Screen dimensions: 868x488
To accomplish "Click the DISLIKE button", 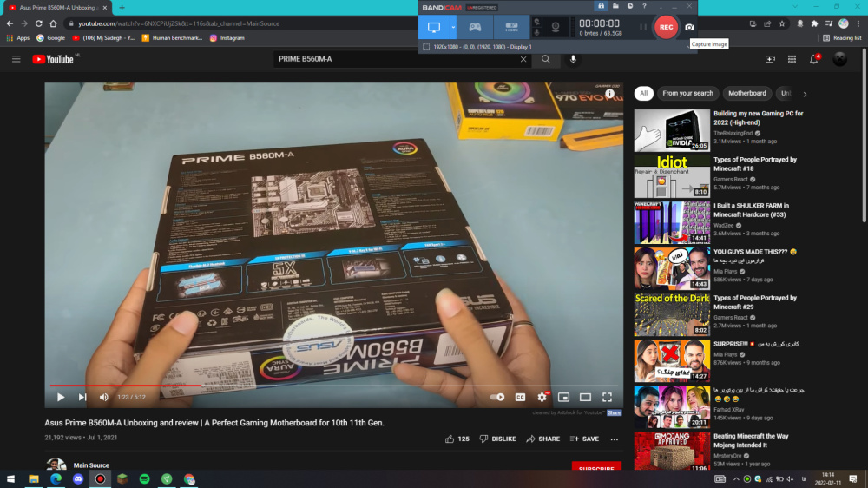I will tap(497, 439).
